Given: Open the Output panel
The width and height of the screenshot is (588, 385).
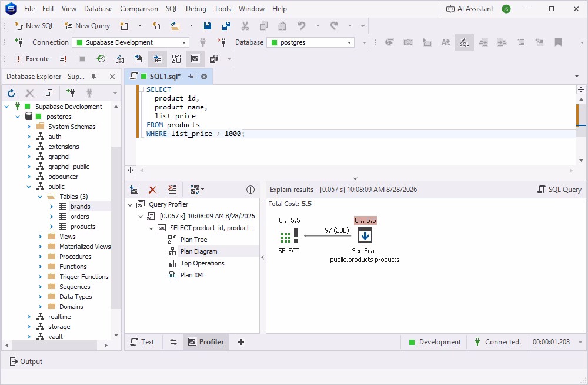Looking at the screenshot, I should click(x=26, y=361).
